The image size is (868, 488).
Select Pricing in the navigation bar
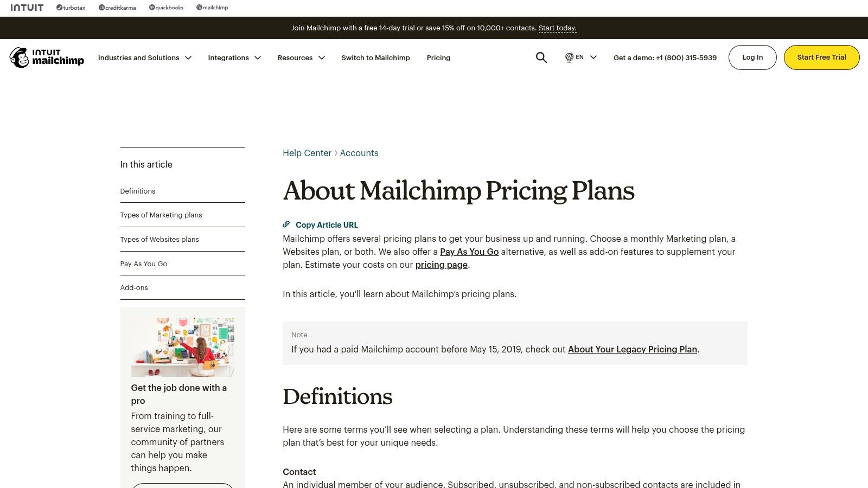tap(438, 57)
